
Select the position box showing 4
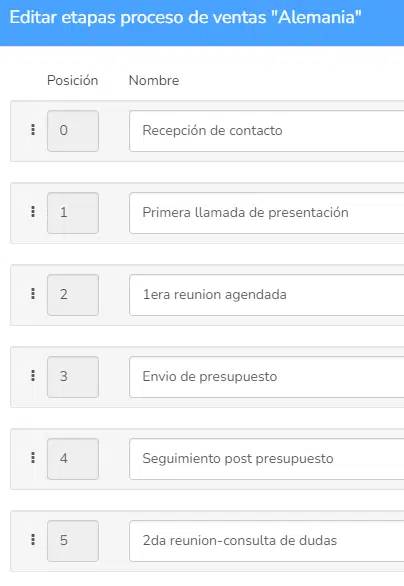73,459
